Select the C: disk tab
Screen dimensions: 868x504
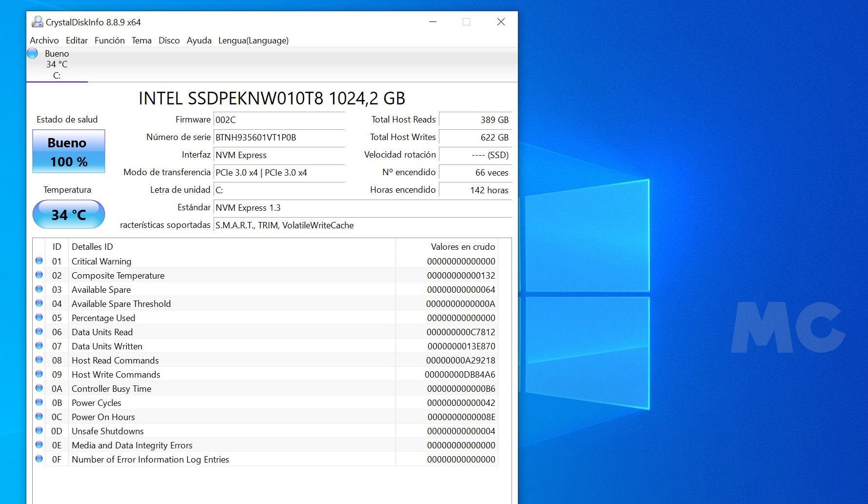[57, 65]
